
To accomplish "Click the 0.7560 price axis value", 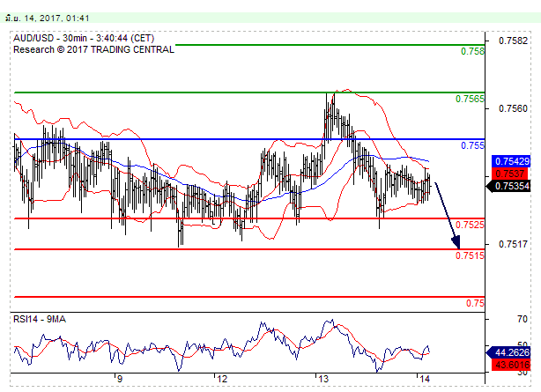I will point(513,108).
